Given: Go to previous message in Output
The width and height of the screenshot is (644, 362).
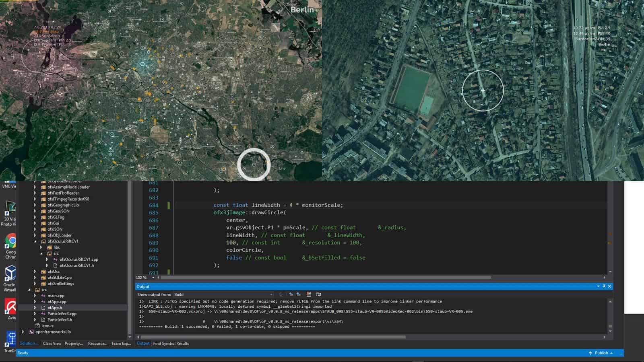Looking at the screenshot, I should click(x=291, y=294).
